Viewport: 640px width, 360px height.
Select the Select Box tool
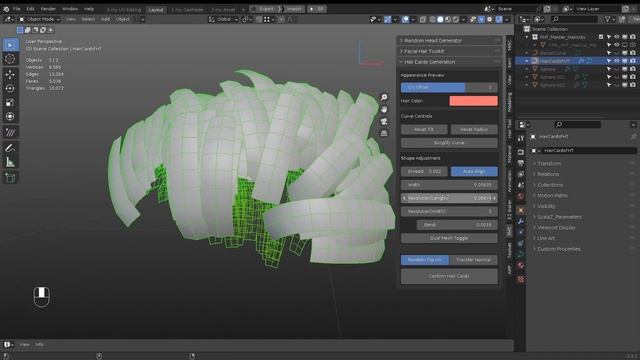pyautogui.click(x=10, y=45)
